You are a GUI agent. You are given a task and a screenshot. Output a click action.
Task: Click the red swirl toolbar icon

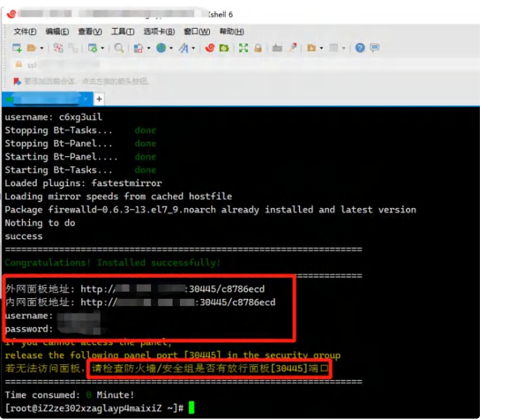[210, 48]
